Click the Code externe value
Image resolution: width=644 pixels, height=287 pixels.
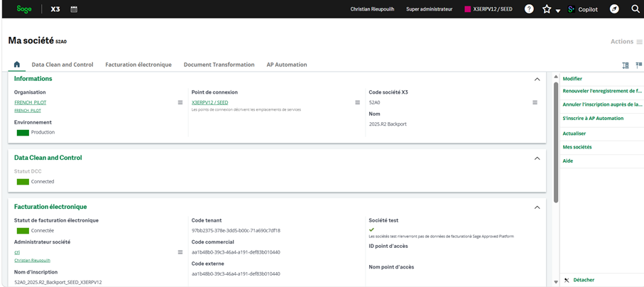coord(236,274)
